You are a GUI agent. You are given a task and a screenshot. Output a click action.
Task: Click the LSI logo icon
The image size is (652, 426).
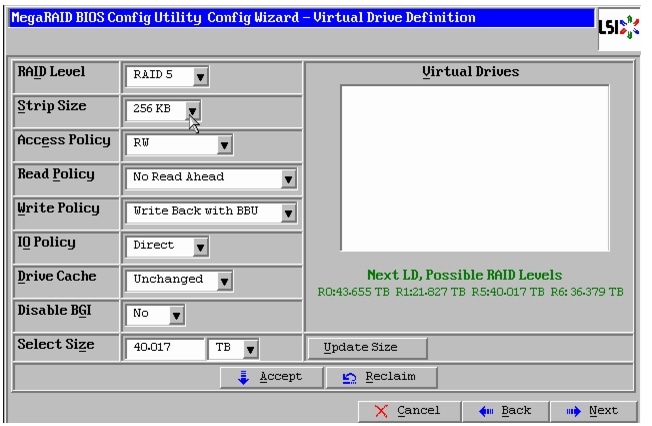(619, 28)
